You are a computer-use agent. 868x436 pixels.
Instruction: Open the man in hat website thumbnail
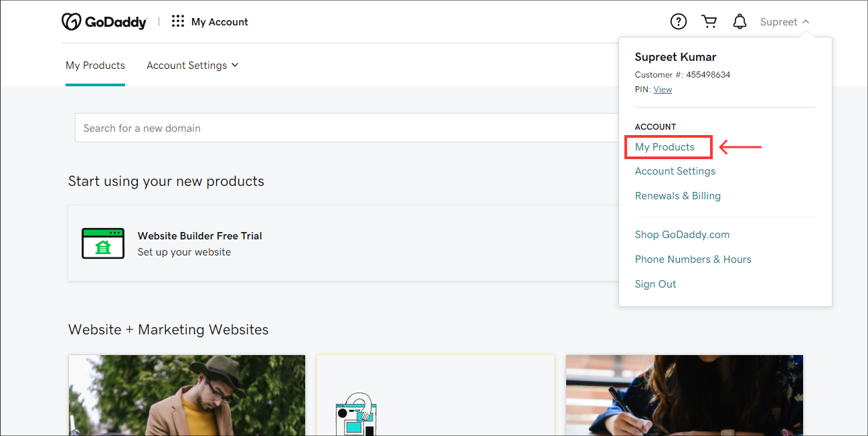[x=187, y=395]
